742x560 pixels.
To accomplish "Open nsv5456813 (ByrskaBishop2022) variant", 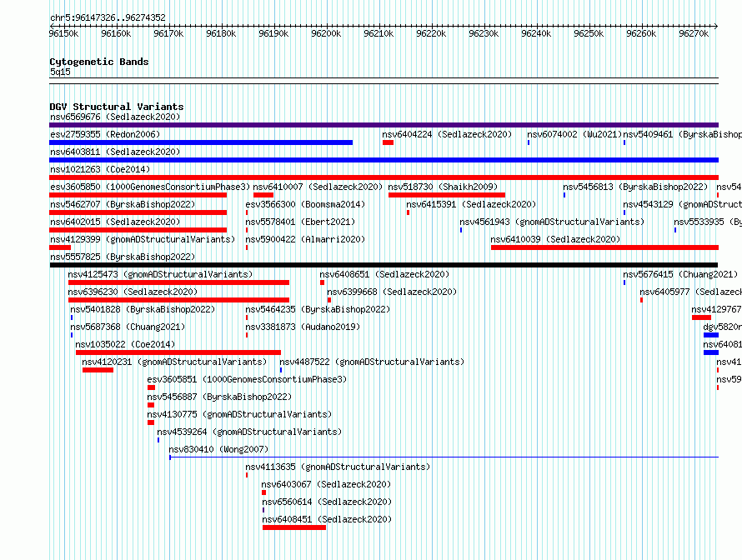I will (635, 187).
